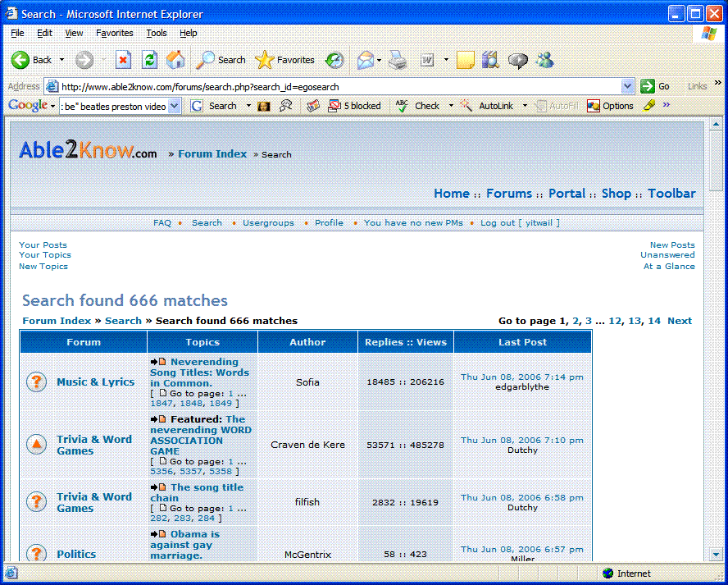The height and width of the screenshot is (585, 728).
Task: Click the Discuss speech bubble icon
Action: 517,61
